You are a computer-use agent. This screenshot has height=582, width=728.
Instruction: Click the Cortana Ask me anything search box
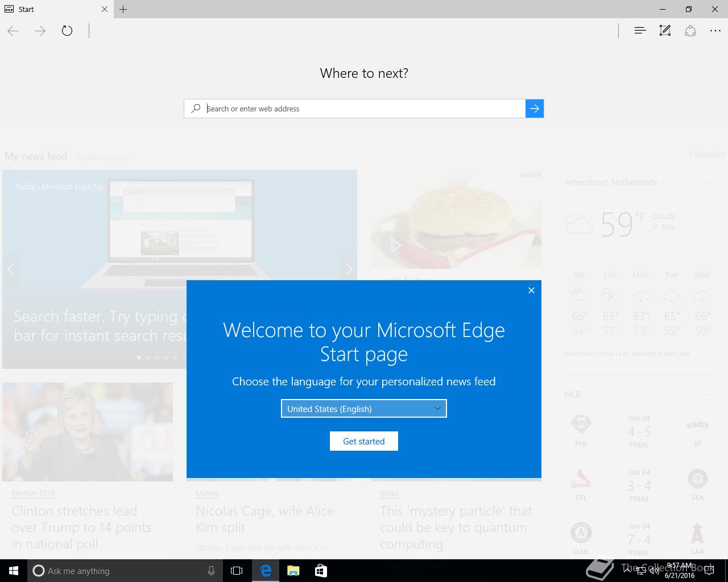pos(125,571)
